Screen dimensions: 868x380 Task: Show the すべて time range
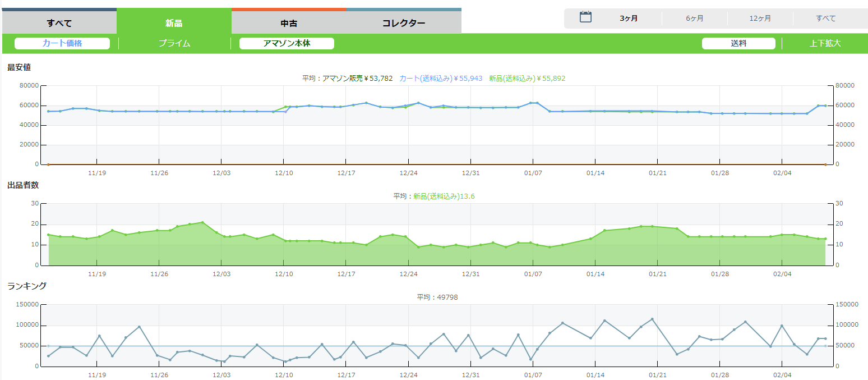click(825, 19)
